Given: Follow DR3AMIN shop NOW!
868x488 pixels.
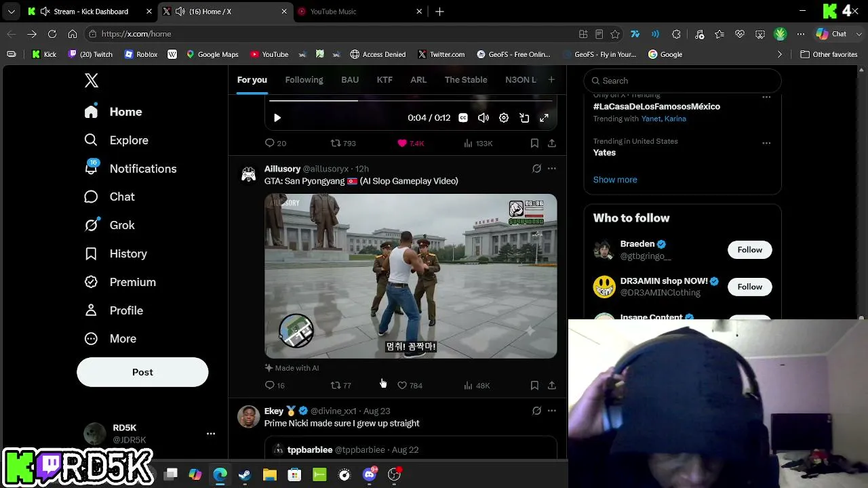Looking at the screenshot, I should pyautogui.click(x=749, y=287).
